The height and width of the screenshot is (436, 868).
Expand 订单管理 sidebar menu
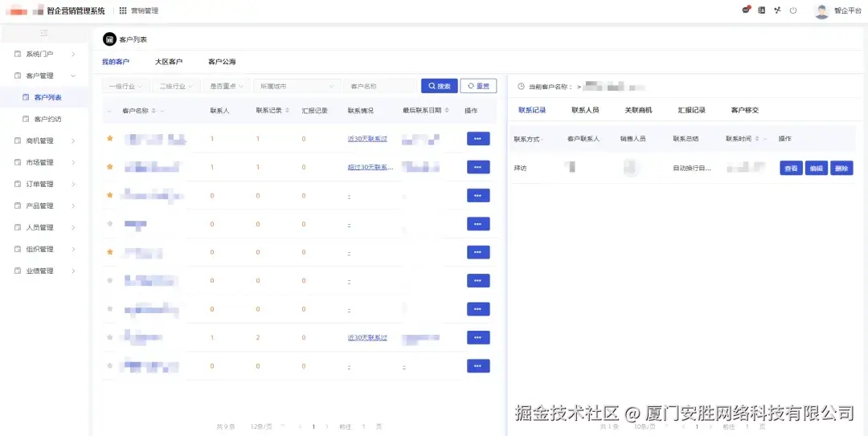pos(73,184)
